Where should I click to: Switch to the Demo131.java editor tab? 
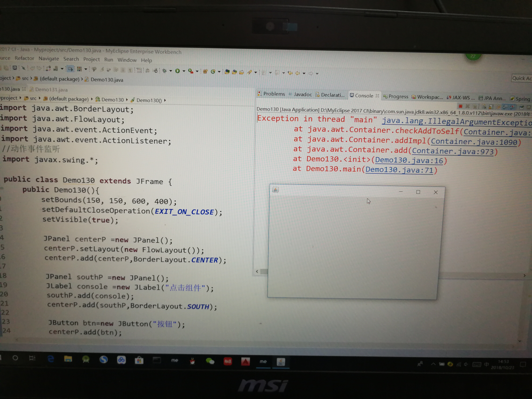tap(49, 90)
